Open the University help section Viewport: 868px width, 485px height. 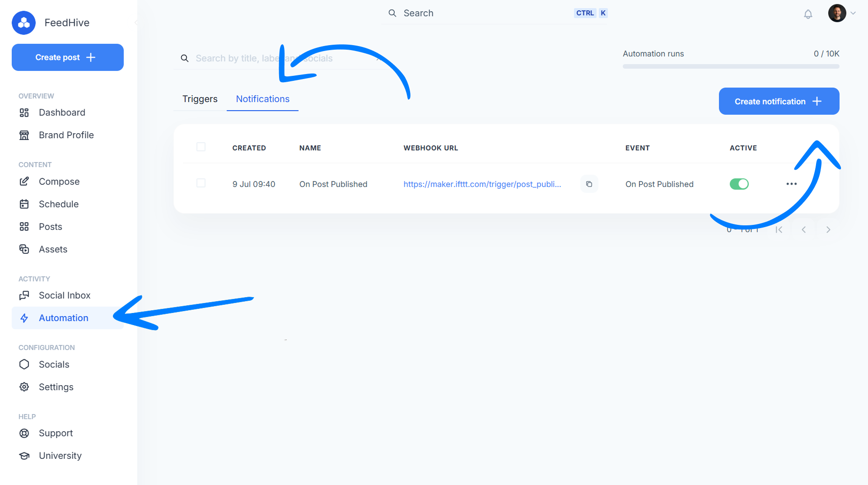60,456
